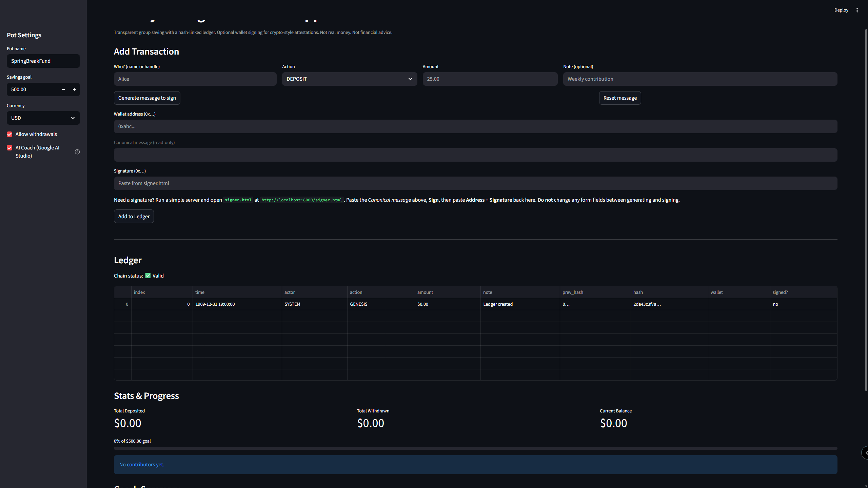Click the partial arrow icon at right edge
The height and width of the screenshot is (488, 868).
[x=865, y=452]
